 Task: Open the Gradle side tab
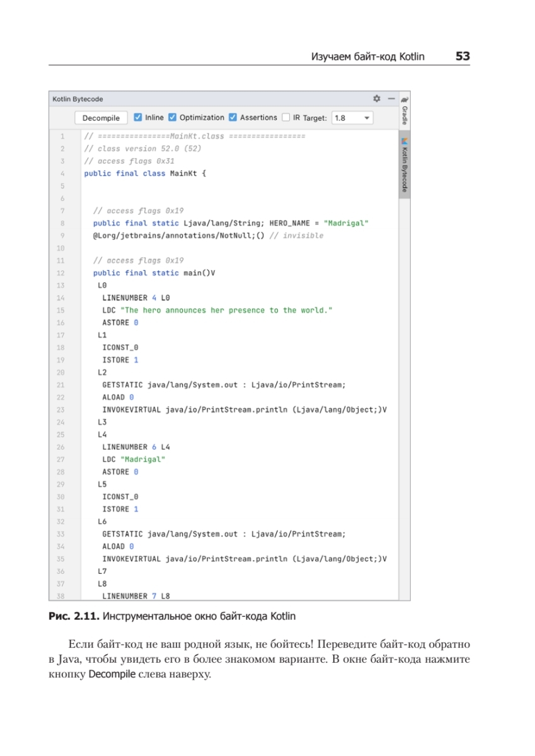coord(405,114)
